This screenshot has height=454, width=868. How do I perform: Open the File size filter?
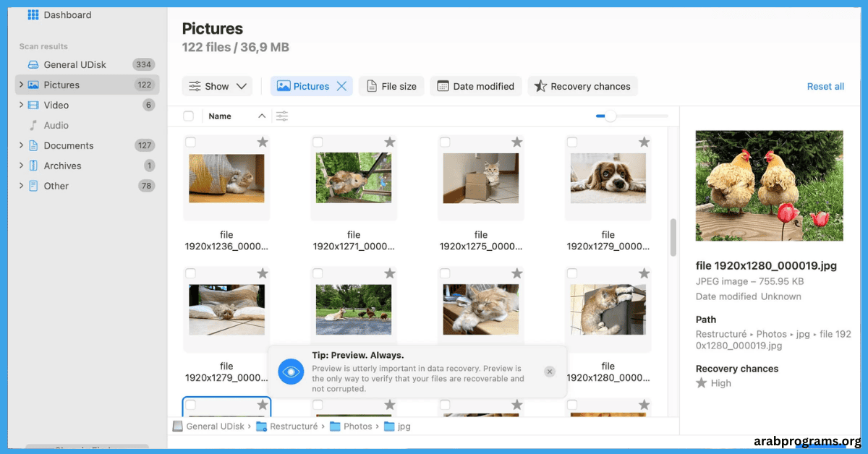pyautogui.click(x=391, y=86)
